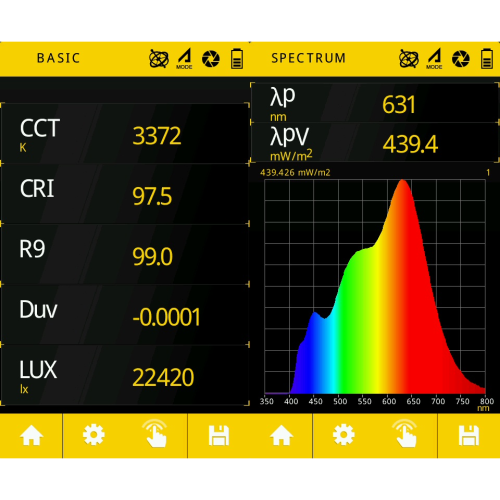Tap the MODE icon in the SPECTRUM header
500x500 pixels.
click(x=435, y=59)
